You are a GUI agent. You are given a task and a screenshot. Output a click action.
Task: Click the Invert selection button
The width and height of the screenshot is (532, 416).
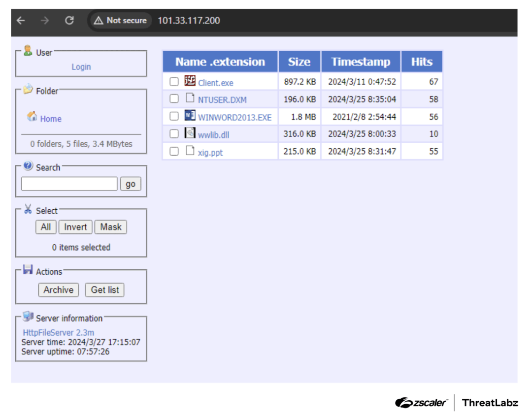[75, 227]
